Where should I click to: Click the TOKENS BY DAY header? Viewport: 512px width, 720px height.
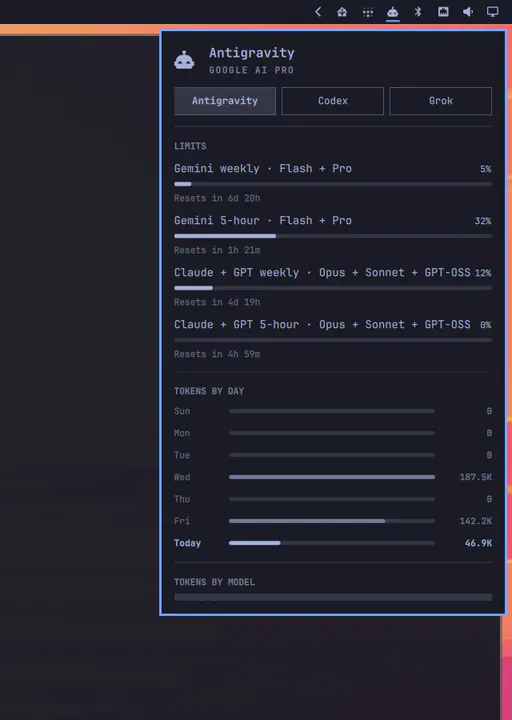pos(209,391)
